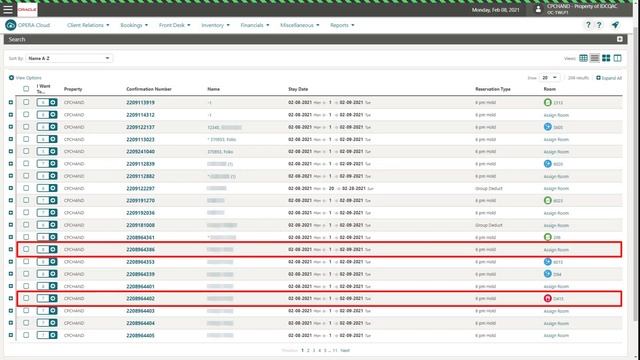Click the Expand All link
Image resolution: width=640 pixels, height=360 pixels.
pyautogui.click(x=609, y=78)
